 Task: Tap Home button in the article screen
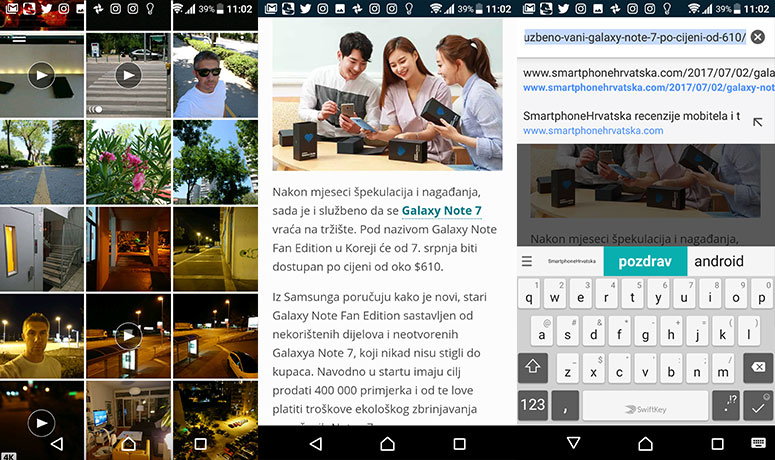click(388, 444)
